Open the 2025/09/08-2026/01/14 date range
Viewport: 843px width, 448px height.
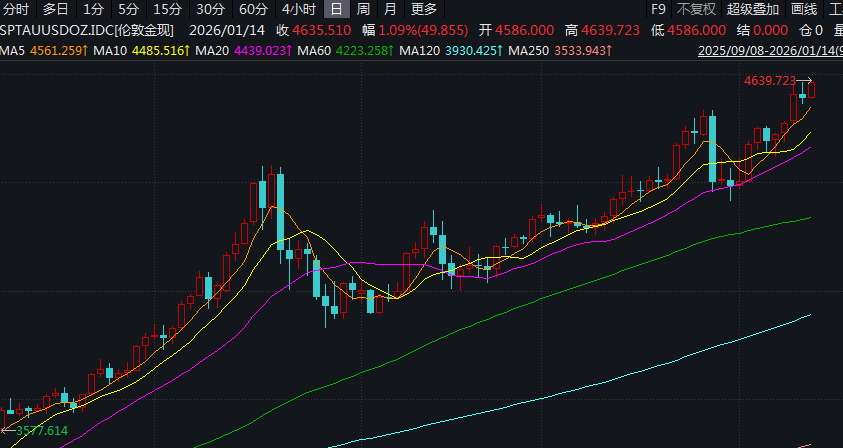[769, 49]
